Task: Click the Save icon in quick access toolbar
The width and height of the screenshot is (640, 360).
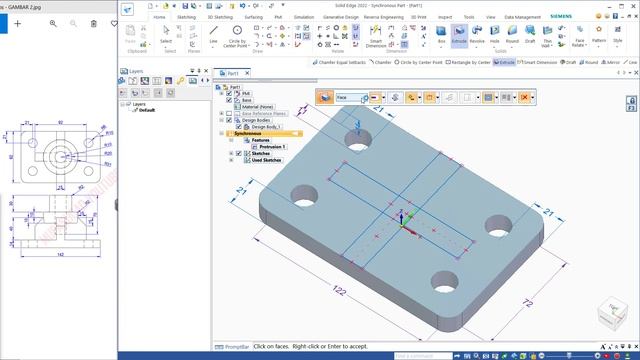Action: 185,6
